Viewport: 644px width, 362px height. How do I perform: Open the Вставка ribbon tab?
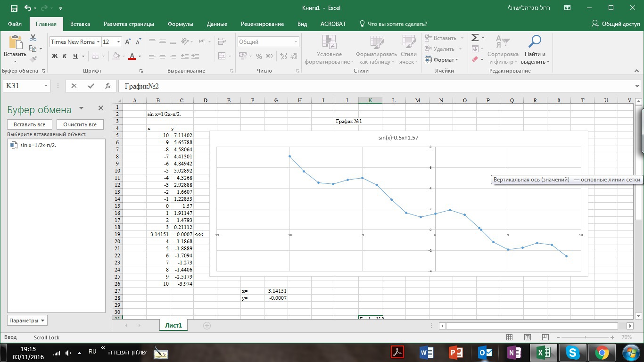click(80, 24)
